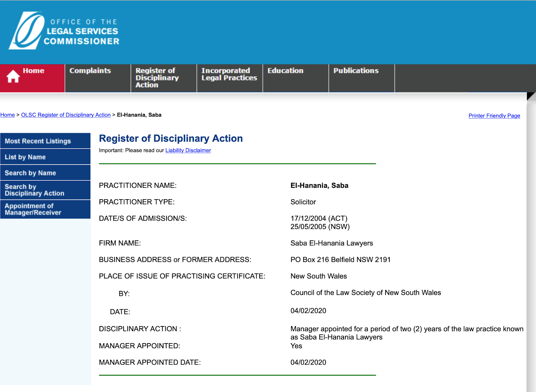Click the practitioner type value Solicitor
The image size is (536, 392).
tap(303, 202)
